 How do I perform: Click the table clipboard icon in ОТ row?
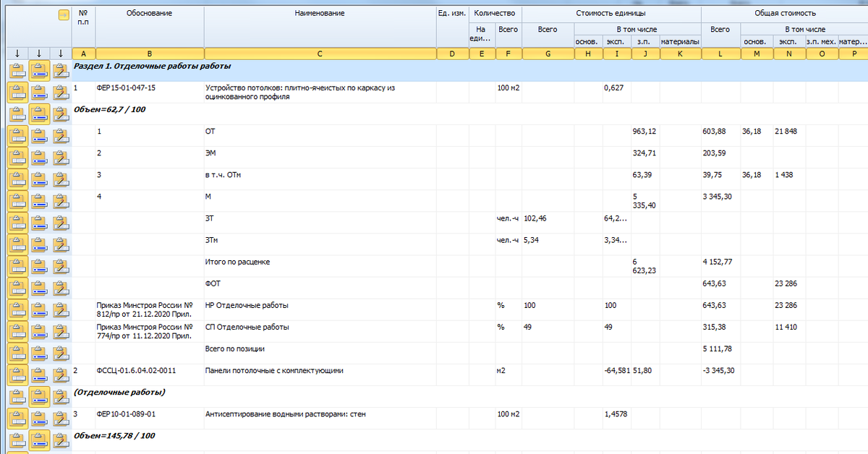pyautogui.click(x=17, y=136)
